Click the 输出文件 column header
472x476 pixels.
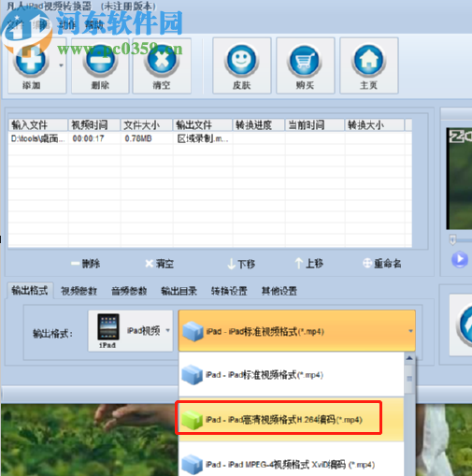pos(203,125)
